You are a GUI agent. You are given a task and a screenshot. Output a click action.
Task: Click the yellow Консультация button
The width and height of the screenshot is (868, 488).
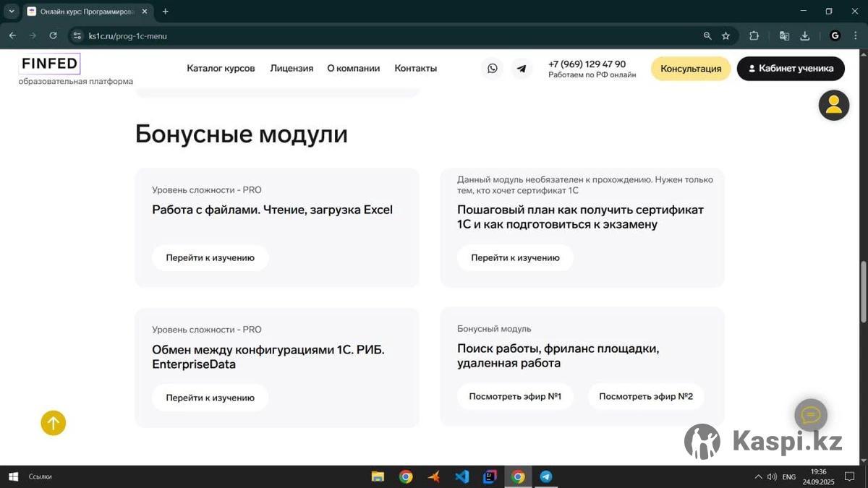691,69
